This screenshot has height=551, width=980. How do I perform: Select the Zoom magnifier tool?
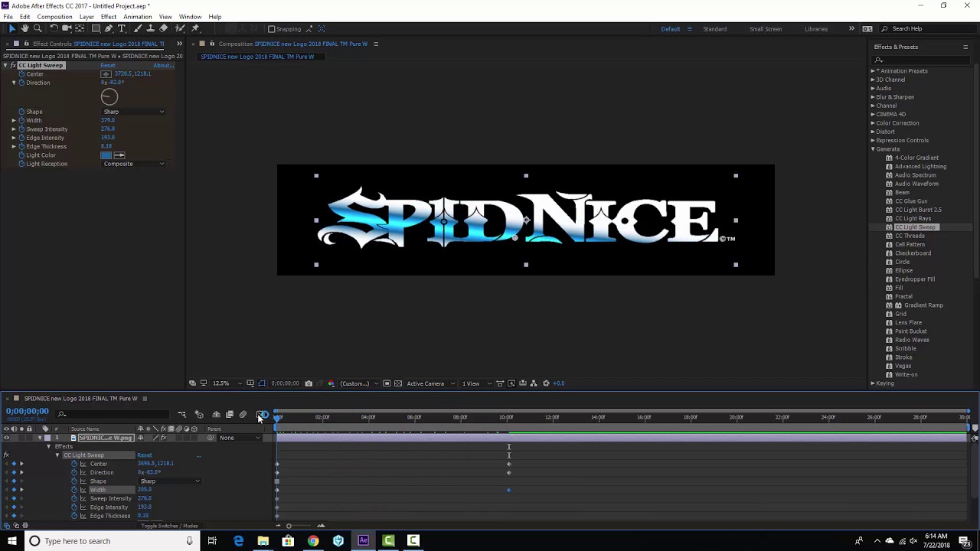38,28
